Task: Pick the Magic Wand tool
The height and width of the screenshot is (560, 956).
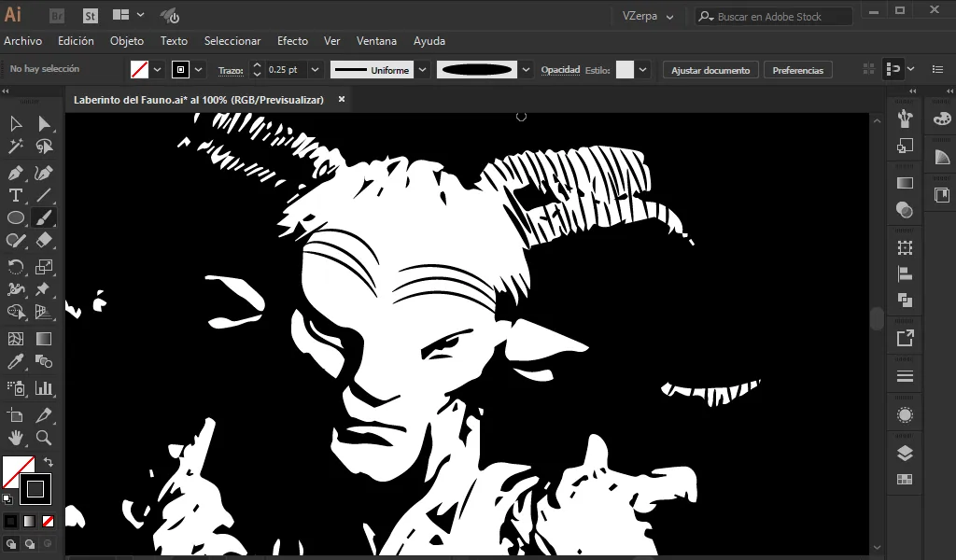Action: tap(16, 147)
